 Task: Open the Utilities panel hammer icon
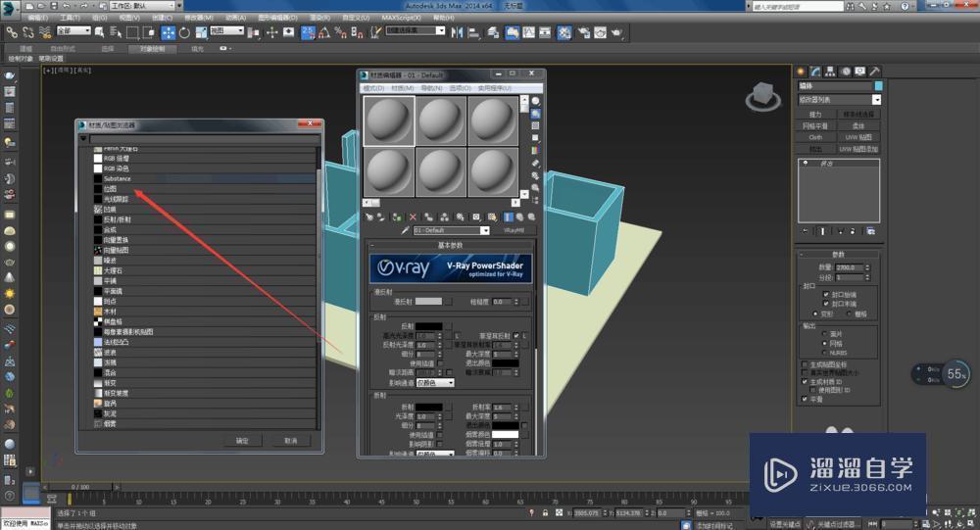[x=875, y=72]
